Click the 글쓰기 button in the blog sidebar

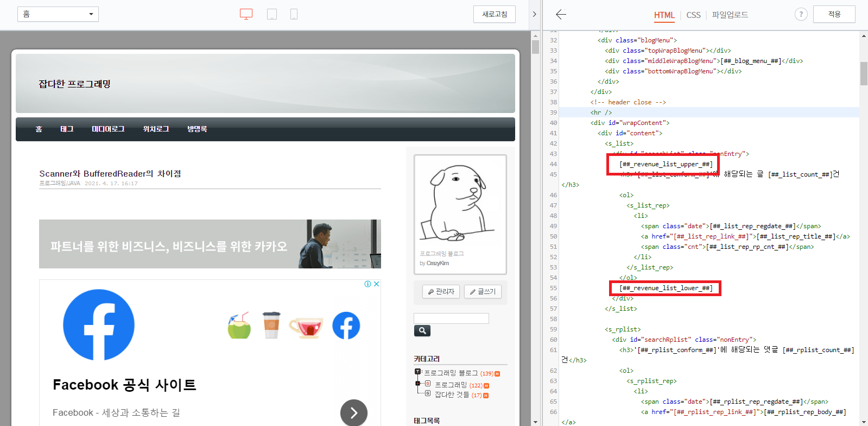(x=483, y=292)
